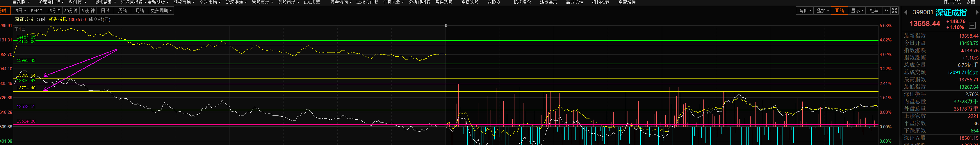
Task: Click the fullscreen expand icon
Action: (895, 11)
